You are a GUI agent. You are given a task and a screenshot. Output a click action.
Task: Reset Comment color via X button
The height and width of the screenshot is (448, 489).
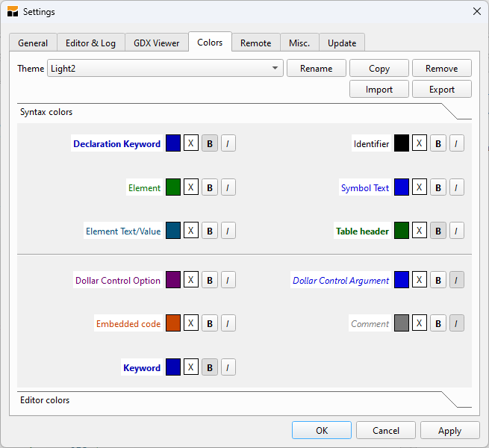(x=420, y=323)
